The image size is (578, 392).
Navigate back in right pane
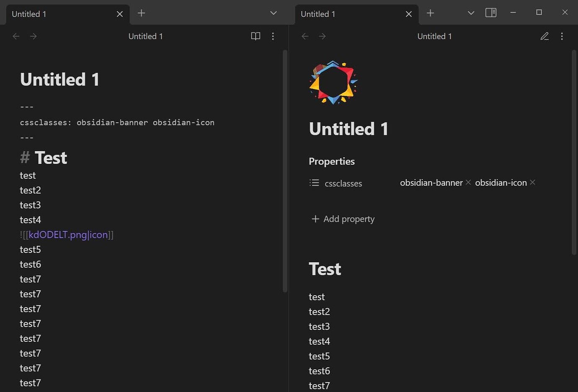click(x=305, y=36)
